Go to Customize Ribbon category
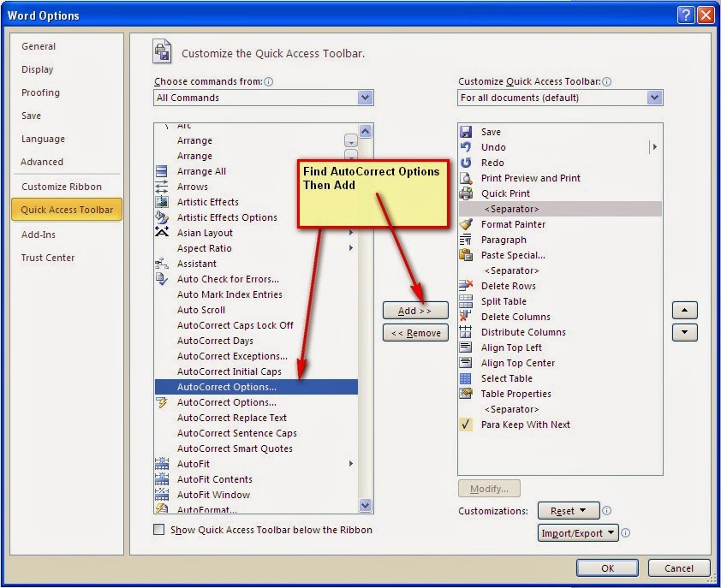The image size is (721, 588). pos(62,187)
